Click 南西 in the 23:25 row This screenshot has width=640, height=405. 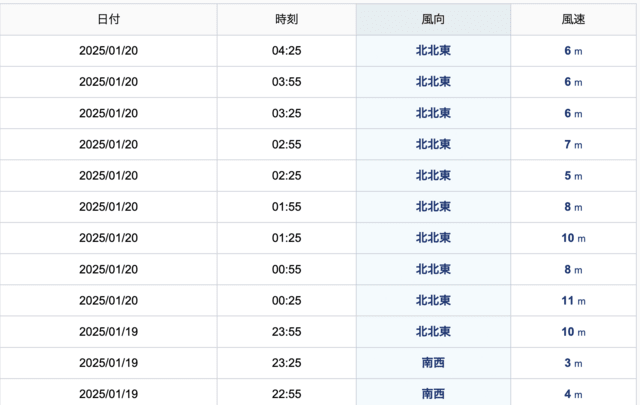coord(433,363)
